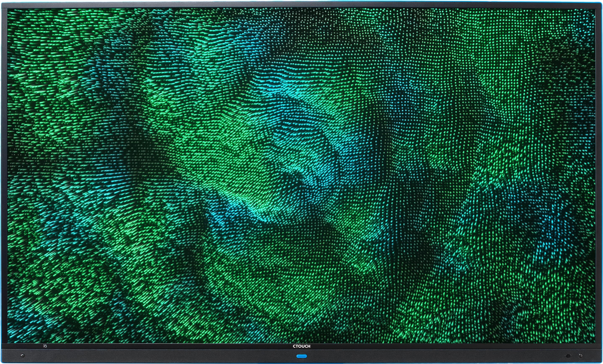
Task: Tap the blue power button on bezel
Action: tap(301, 356)
